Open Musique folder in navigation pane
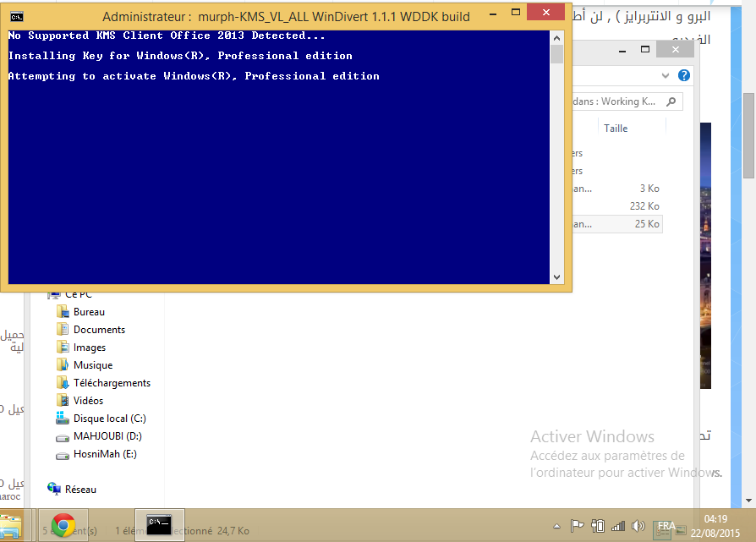 [93, 365]
